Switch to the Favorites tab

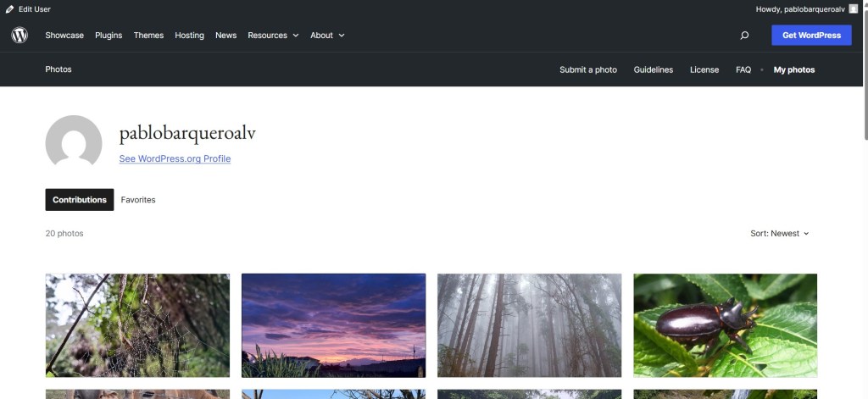tap(138, 200)
